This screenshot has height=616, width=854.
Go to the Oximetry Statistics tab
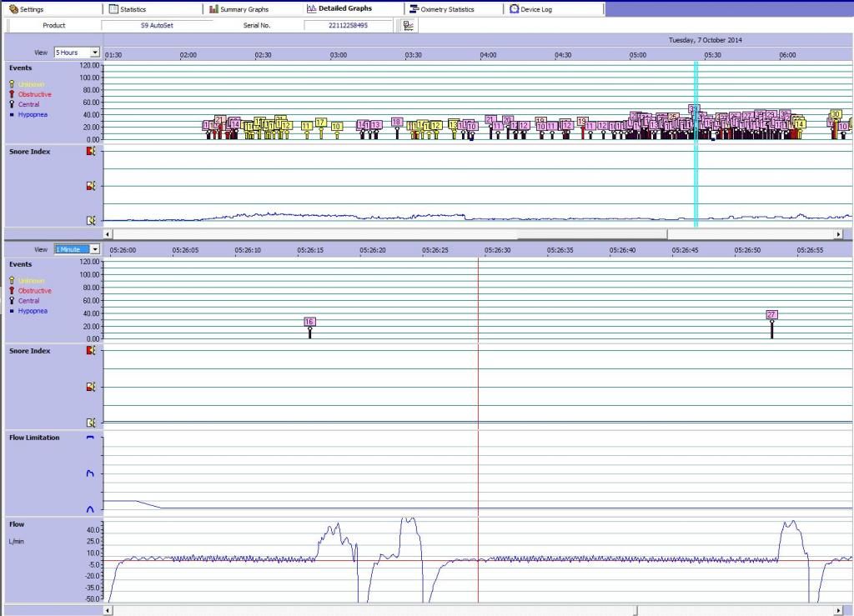(x=455, y=8)
